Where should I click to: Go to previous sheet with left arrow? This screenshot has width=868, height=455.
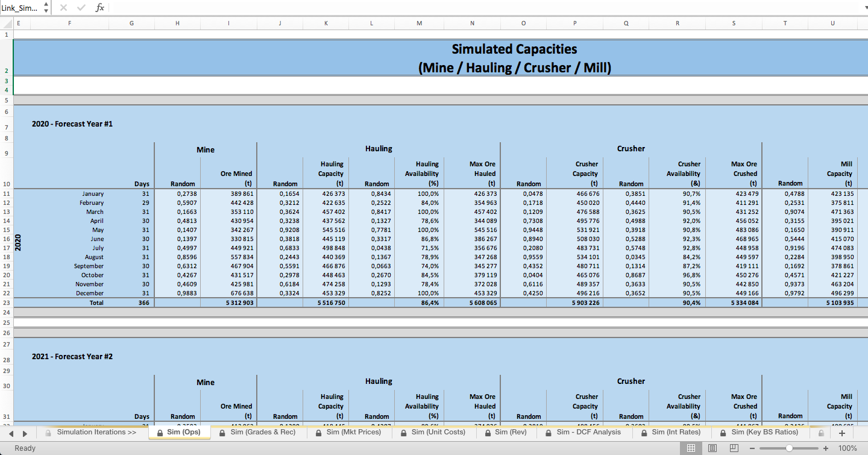point(11,433)
